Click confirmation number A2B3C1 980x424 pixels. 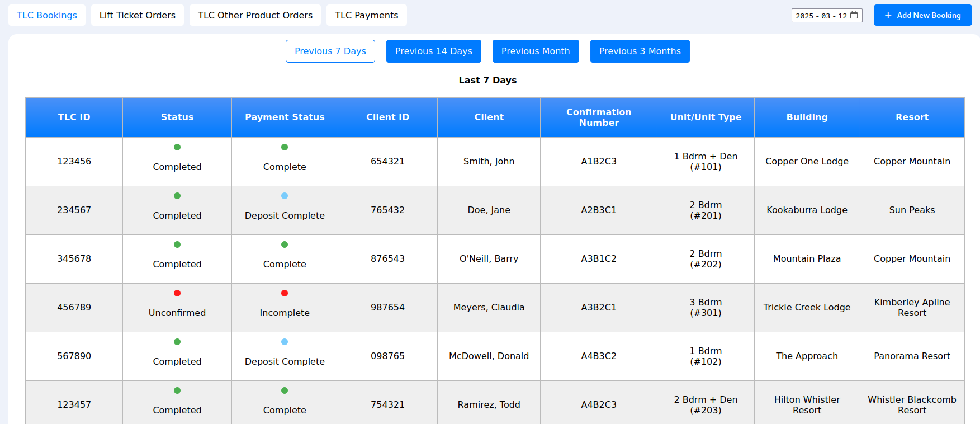click(599, 210)
